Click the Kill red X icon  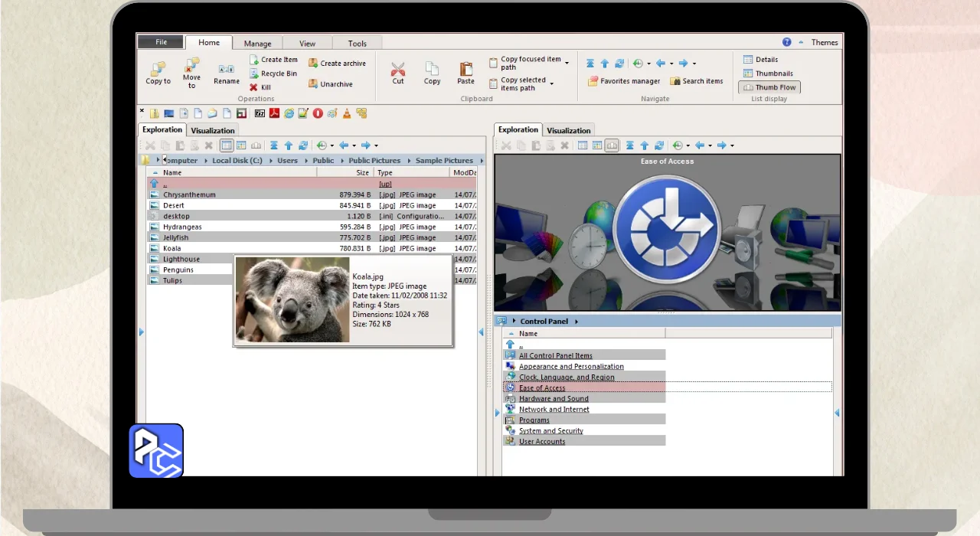click(x=253, y=87)
